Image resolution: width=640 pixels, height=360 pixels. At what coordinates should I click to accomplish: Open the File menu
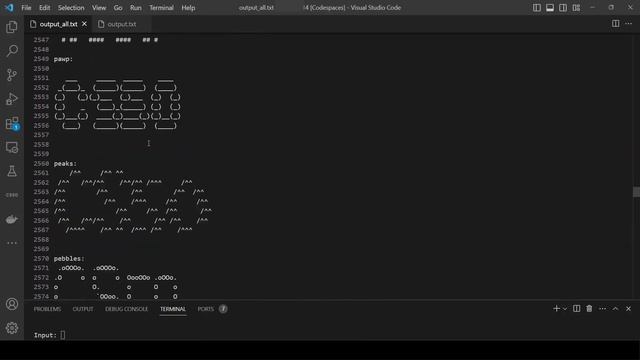(x=26, y=8)
